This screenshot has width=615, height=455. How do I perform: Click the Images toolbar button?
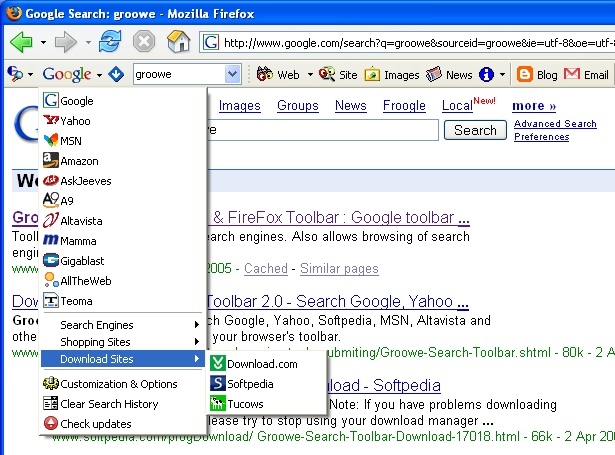pos(392,75)
